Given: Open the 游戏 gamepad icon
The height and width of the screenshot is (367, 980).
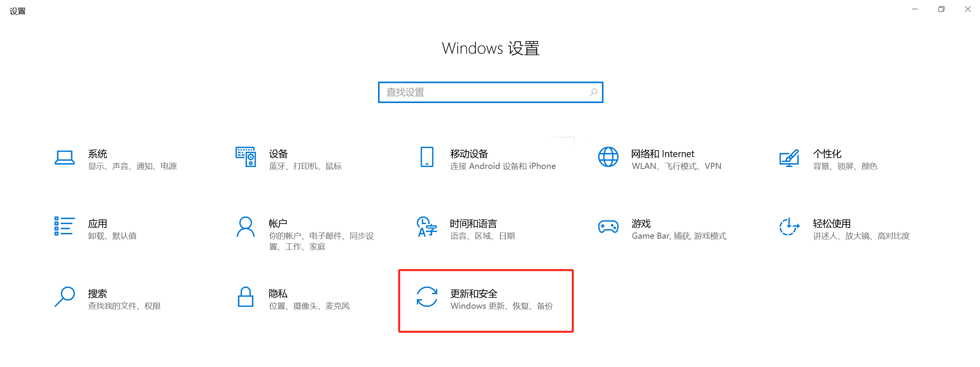Looking at the screenshot, I should click(x=608, y=226).
